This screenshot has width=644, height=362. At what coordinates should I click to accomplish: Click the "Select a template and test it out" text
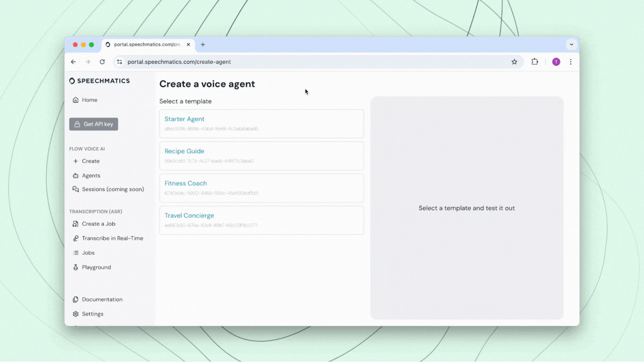(x=467, y=208)
